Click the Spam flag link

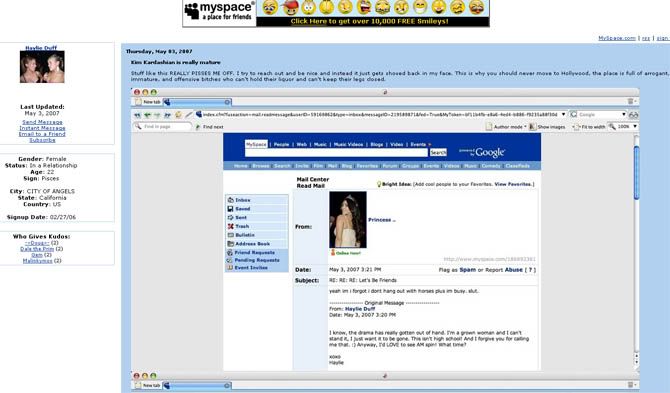pos(467,270)
